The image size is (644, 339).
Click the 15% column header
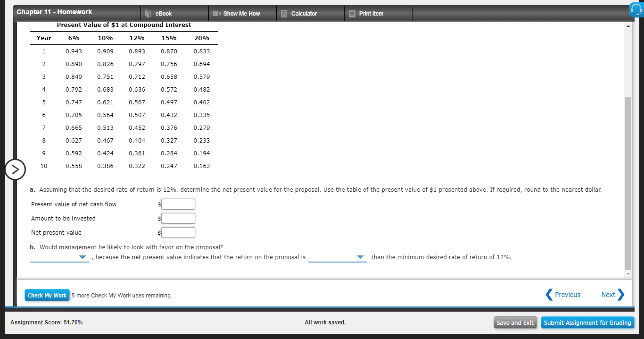tap(169, 38)
